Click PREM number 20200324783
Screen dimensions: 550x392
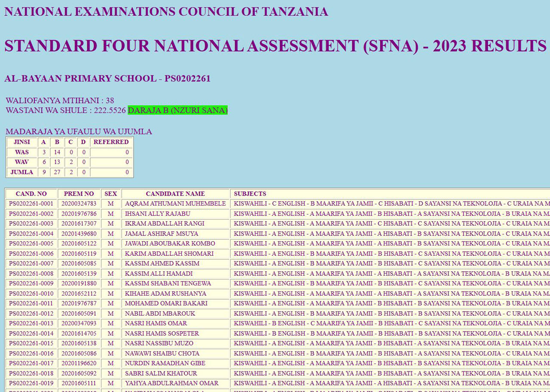[x=79, y=204]
